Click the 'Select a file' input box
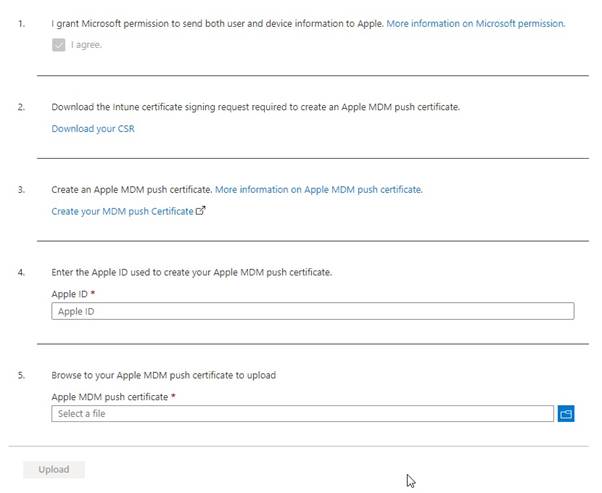The width and height of the screenshot is (602, 493). coord(302,413)
